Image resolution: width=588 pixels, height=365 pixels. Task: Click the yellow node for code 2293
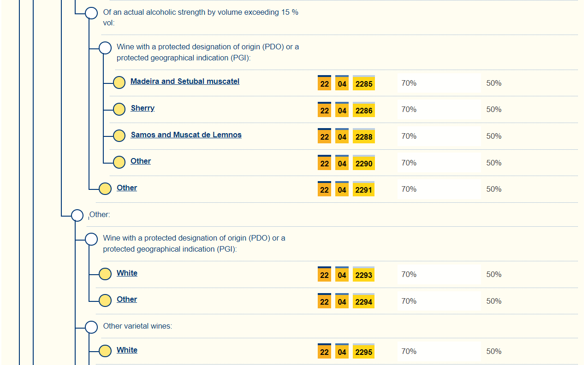[105, 274]
